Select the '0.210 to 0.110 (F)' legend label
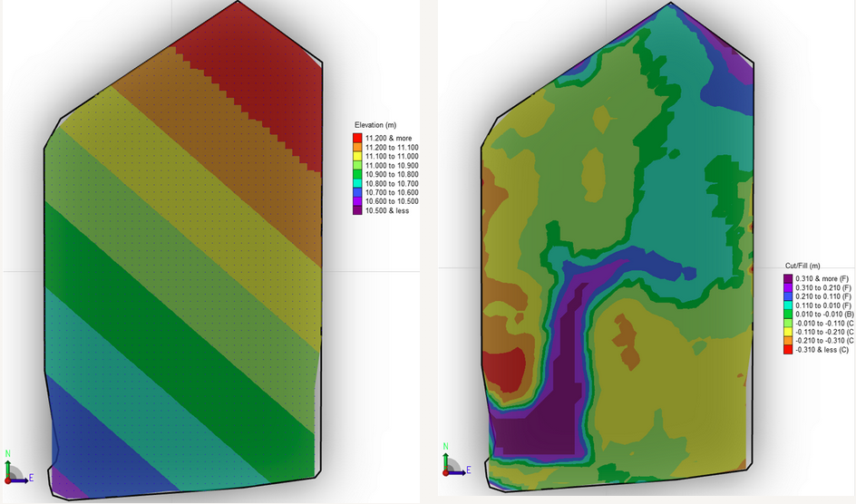The height and width of the screenshot is (504, 856). [x=823, y=296]
